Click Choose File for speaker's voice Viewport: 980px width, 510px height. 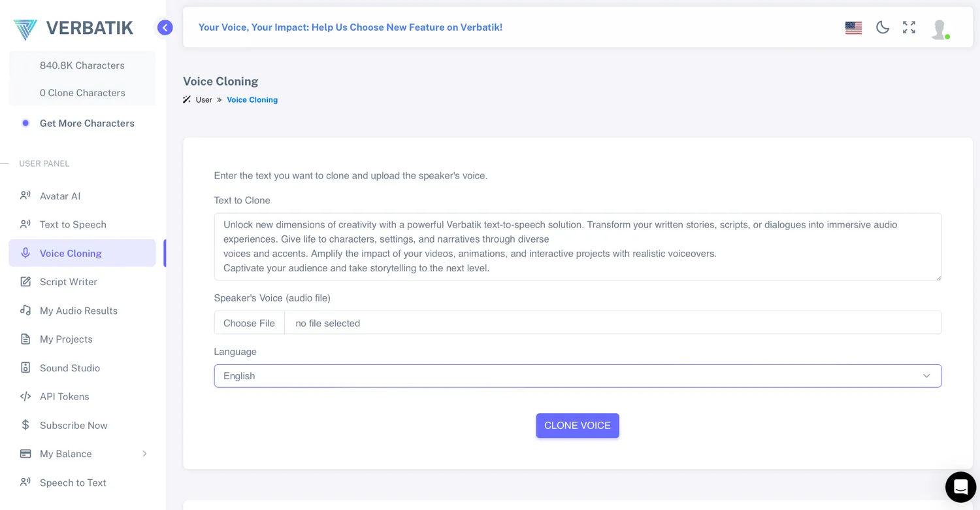point(249,323)
